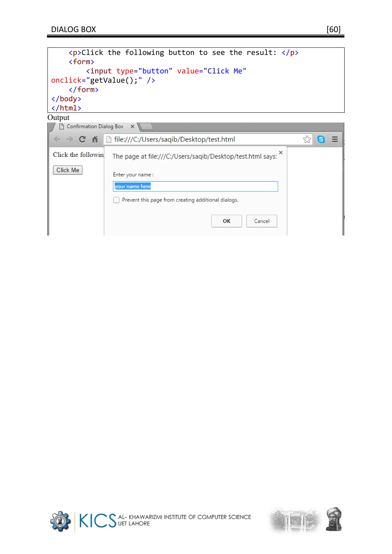The image size is (392, 554).
Task: Click the KICS logo in footer
Action: 97,521
